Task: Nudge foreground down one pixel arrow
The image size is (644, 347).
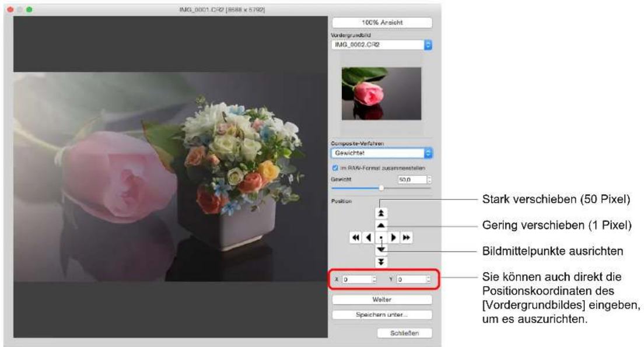Action: tap(381, 249)
